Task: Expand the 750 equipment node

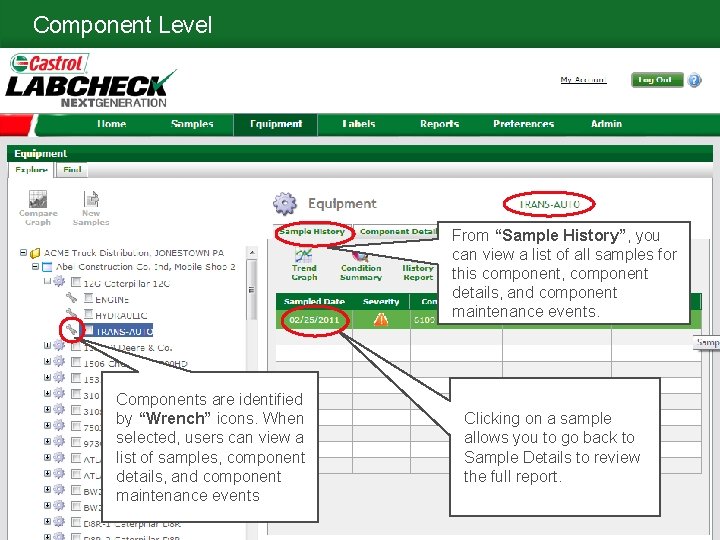Action: pyautogui.click(x=47, y=425)
